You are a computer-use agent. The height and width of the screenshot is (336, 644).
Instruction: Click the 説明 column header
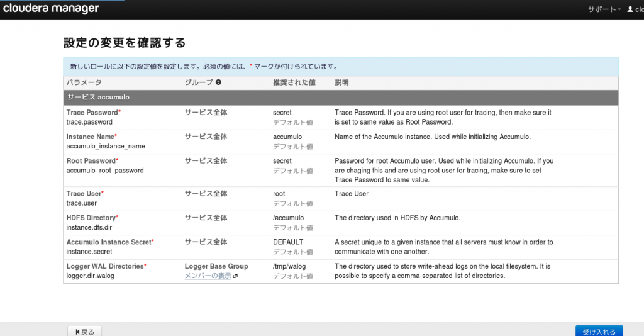click(341, 82)
